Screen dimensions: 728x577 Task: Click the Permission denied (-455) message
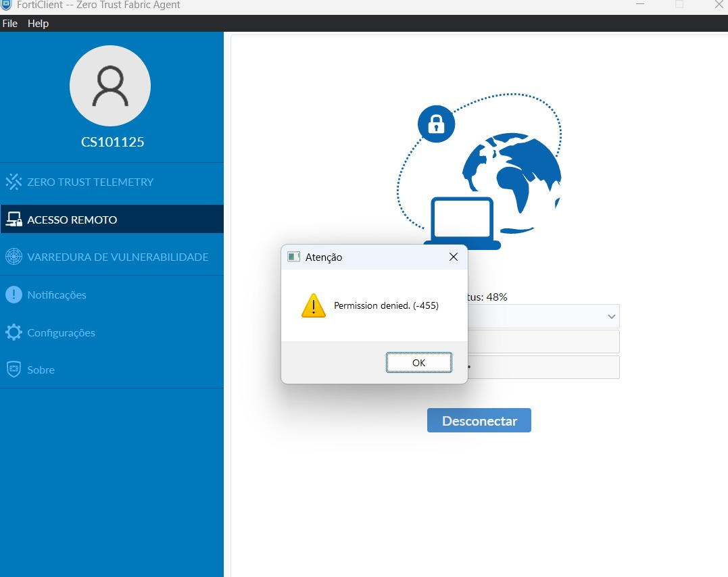click(386, 305)
